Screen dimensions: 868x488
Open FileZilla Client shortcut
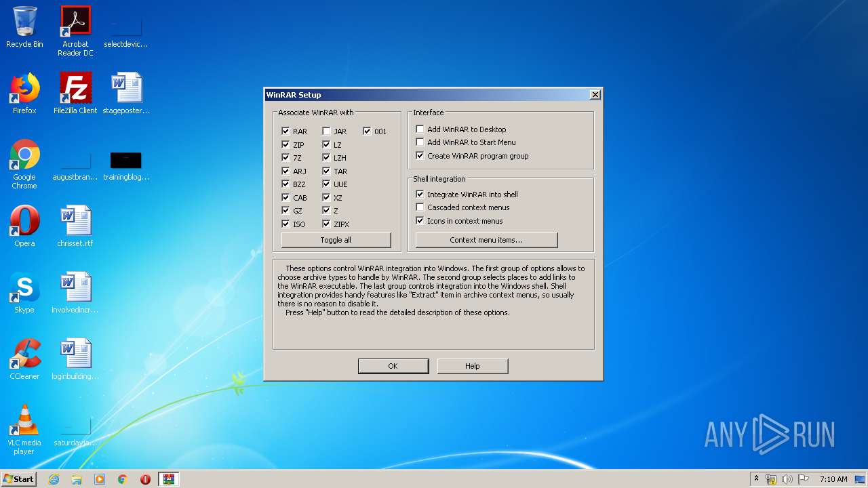[75, 94]
